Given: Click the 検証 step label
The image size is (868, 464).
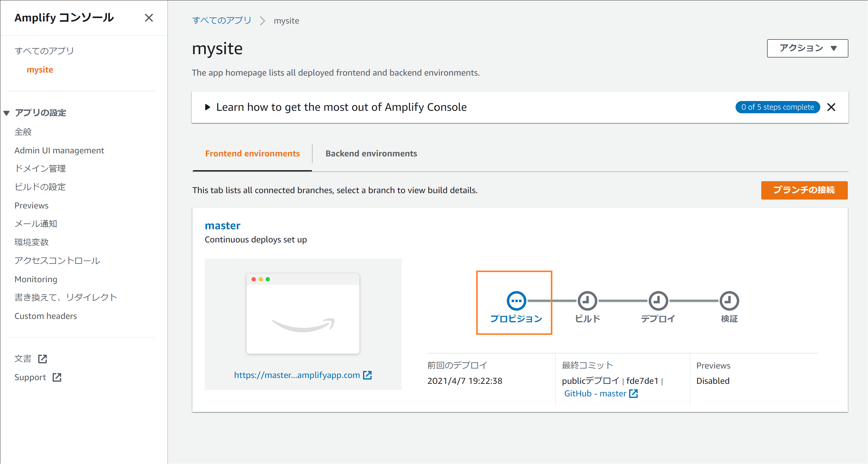Looking at the screenshot, I should point(729,319).
